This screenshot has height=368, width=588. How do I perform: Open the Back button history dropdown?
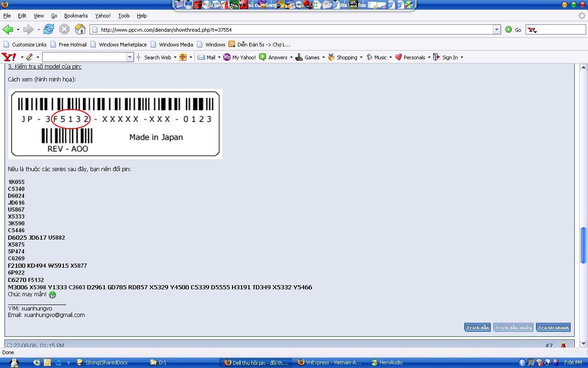pyautogui.click(x=18, y=29)
